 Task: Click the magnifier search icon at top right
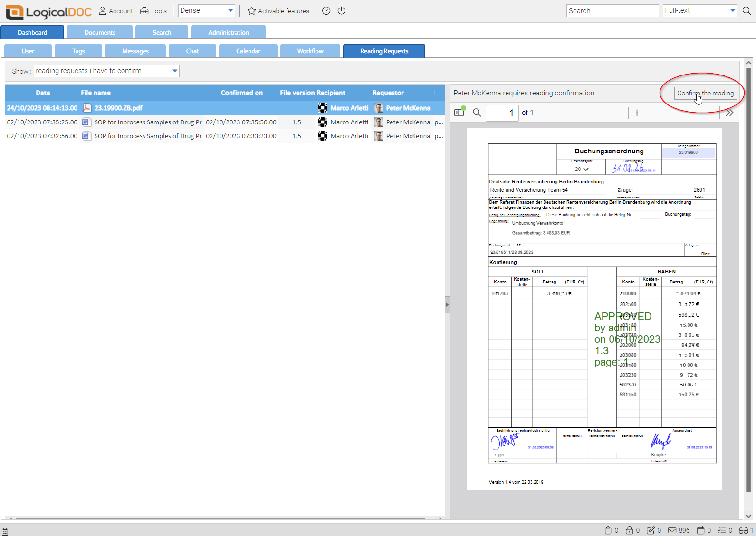click(746, 10)
